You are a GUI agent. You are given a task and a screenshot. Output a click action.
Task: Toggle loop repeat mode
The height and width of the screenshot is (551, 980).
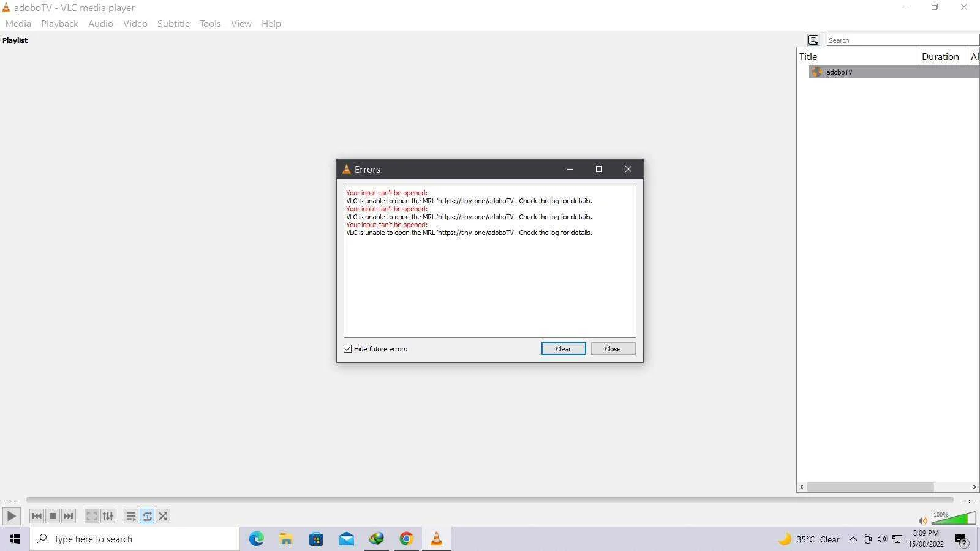tap(147, 516)
